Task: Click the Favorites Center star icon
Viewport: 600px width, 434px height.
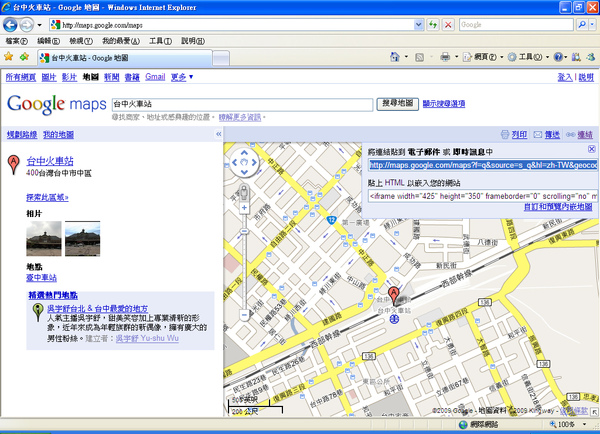Action: [x=8, y=57]
